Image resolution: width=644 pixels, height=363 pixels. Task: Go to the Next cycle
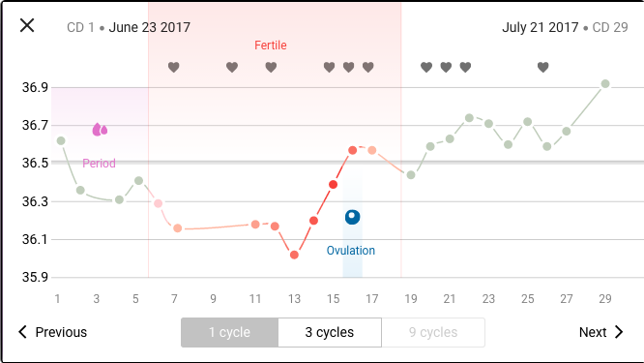601,332
